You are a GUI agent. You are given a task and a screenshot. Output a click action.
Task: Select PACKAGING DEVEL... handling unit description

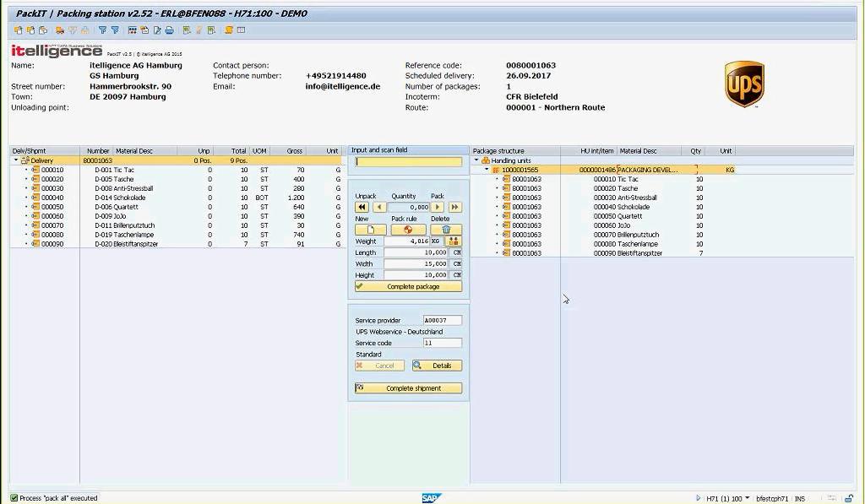(648, 170)
